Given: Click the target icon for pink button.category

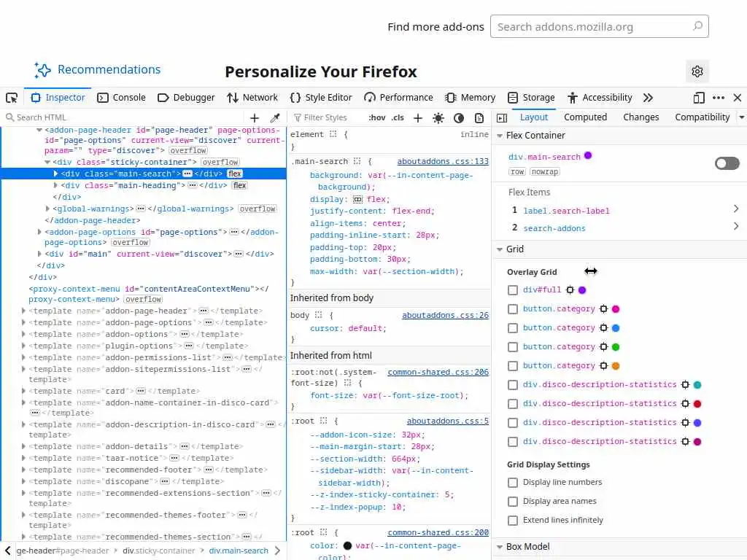Looking at the screenshot, I should pos(603,309).
